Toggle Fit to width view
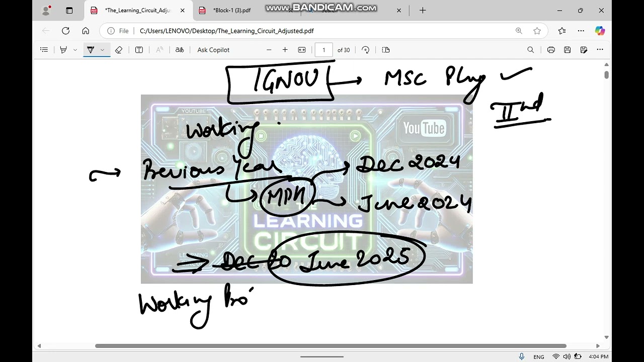This screenshot has height=362, width=644. [x=302, y=50]
